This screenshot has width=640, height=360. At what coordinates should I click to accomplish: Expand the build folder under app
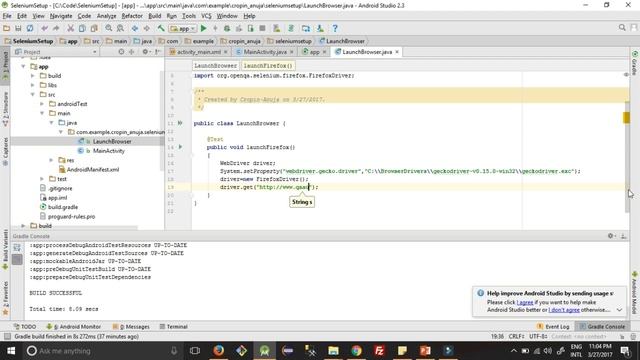33,76
